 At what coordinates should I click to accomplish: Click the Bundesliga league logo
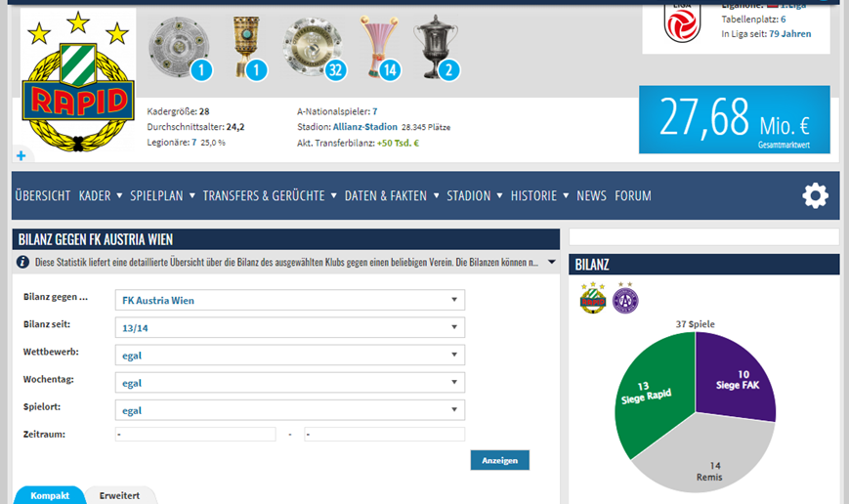pos(682,22)
